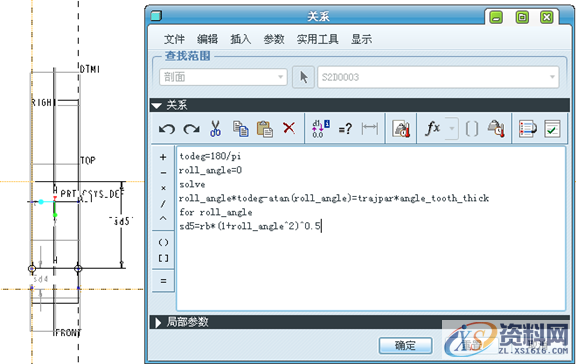Image resolution: width=576 pixels, height=364 pixels.
Task: Verify relations with checkmark icon
Action: pyautogui.click(x=552, y=129)
